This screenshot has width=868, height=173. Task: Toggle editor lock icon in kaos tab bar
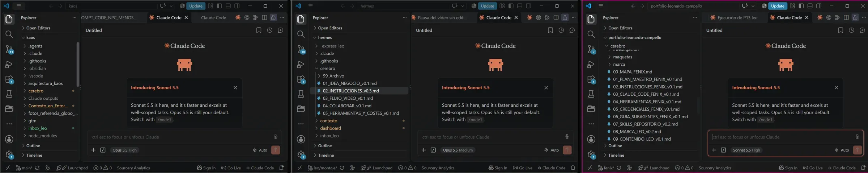point(273,18)
